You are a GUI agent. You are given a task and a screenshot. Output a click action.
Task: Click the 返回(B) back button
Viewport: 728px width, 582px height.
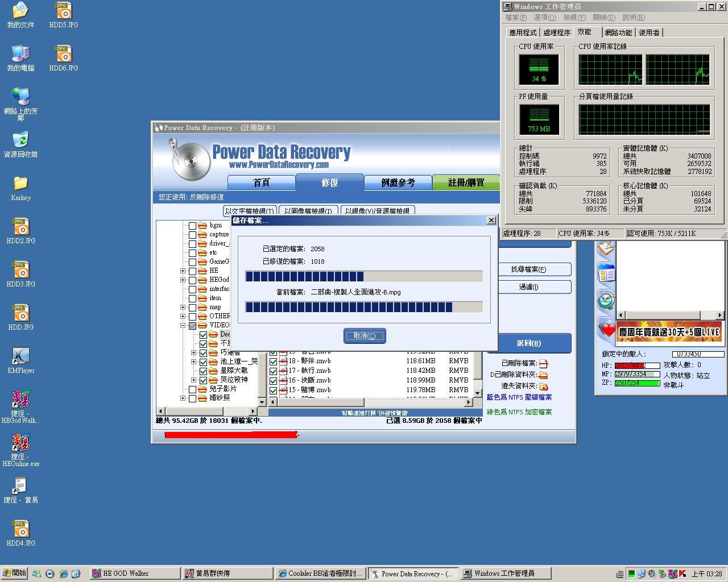point(528,343)
